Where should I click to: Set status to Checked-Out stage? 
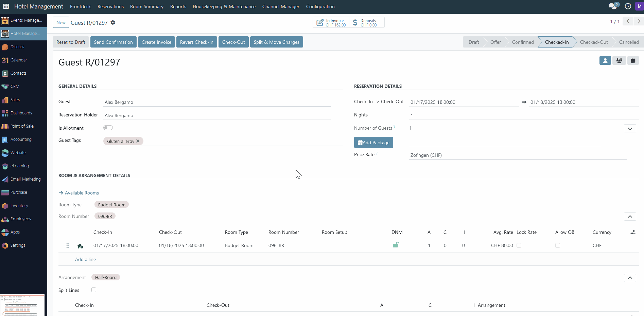(594, 42)
